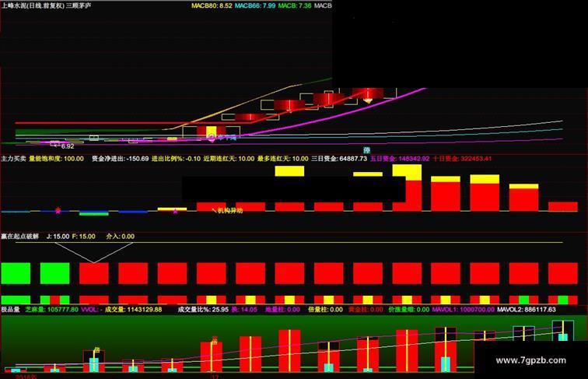588x379 pixels.
Task: Click the last red capital bar on the right
Action: click(563, 206)
